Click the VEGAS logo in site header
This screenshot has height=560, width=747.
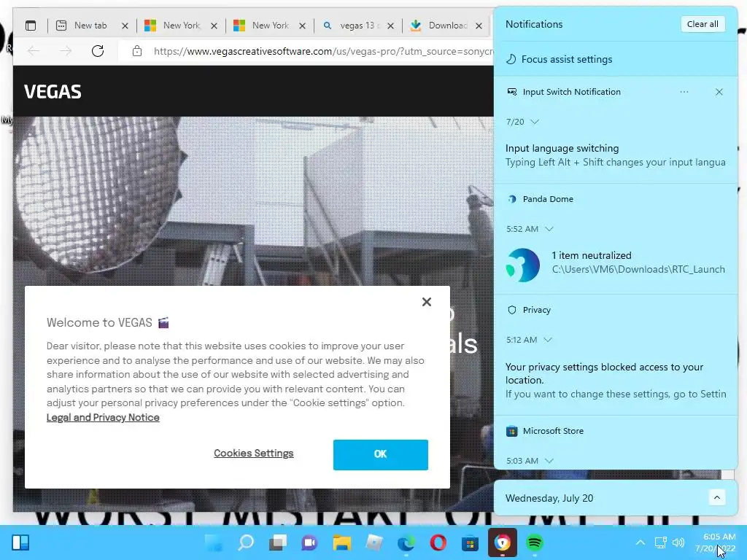click(53, 91)
